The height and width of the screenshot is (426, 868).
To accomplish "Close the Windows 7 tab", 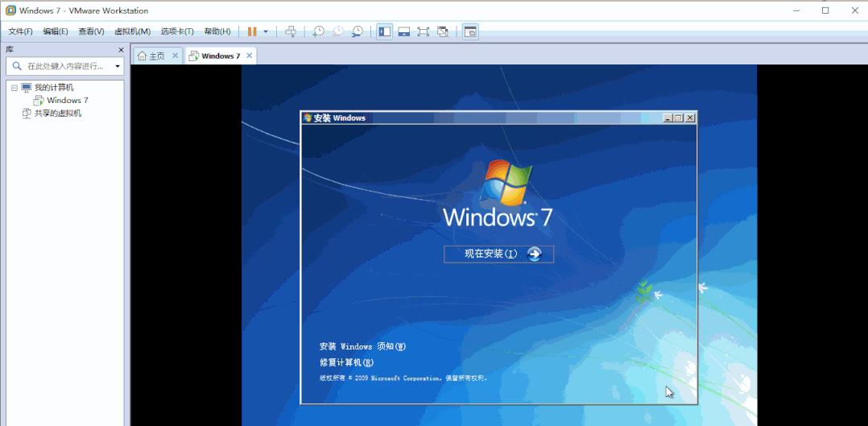I will 249,56.
